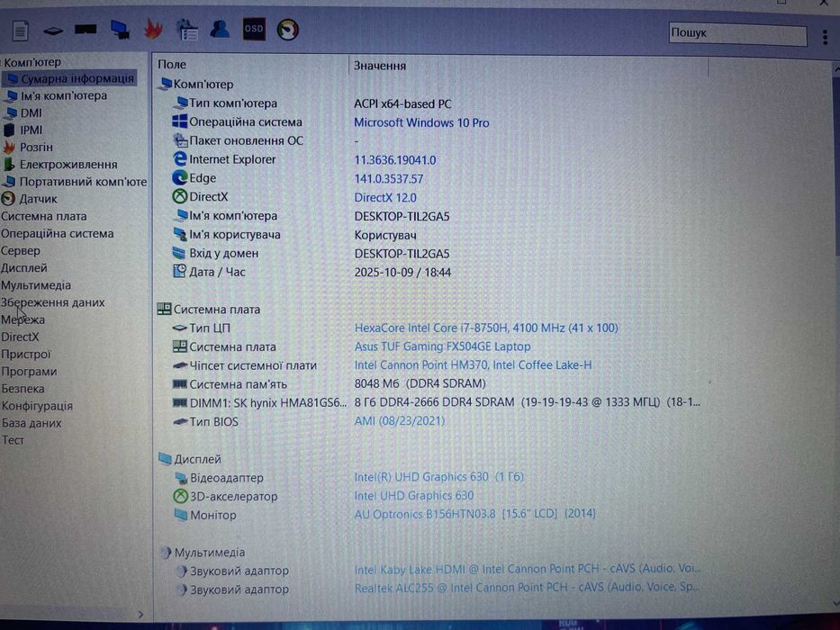Click the DIMM1 memory row icon

tap(179, 402)
